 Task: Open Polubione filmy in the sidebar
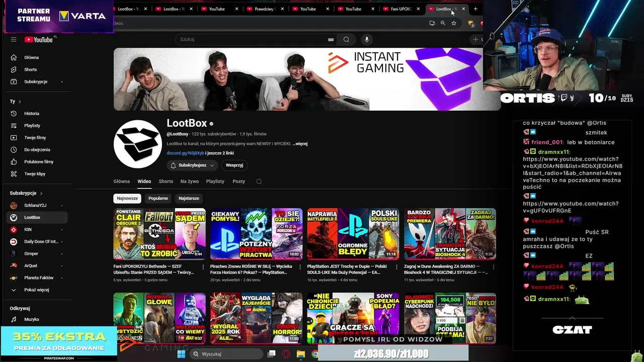[38, 162]
